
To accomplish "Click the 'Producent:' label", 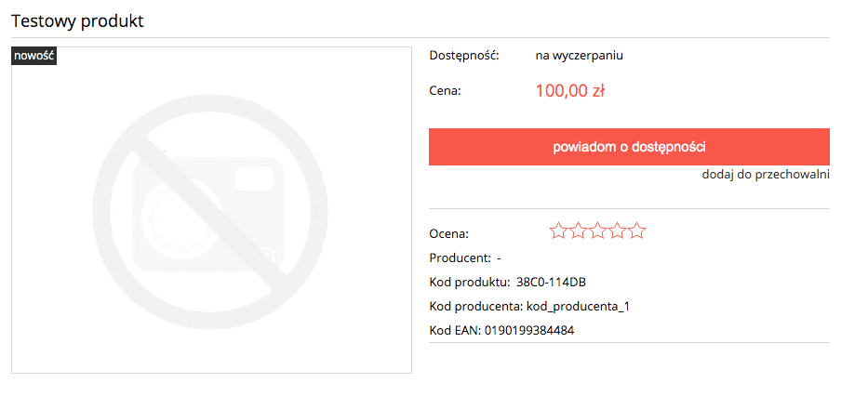I will 460,257.
